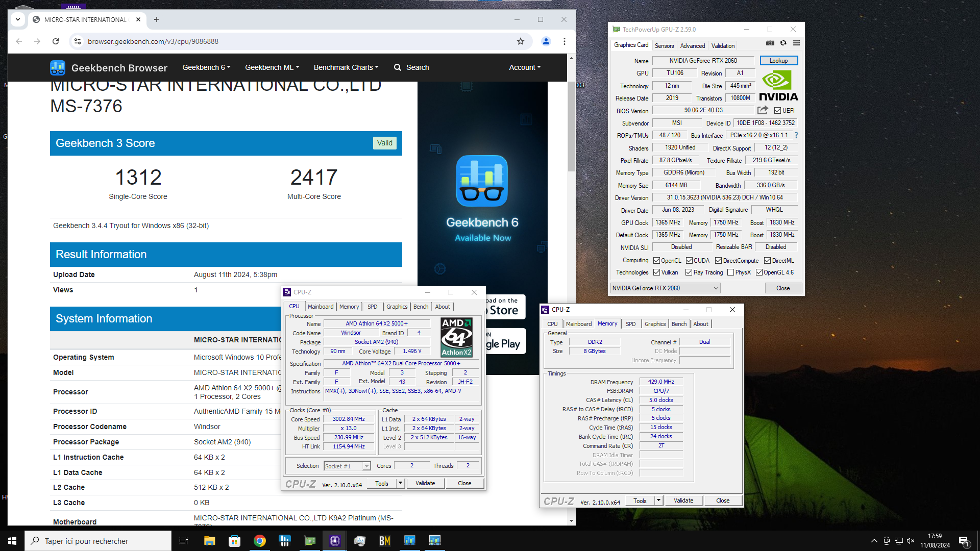The width and height of the screenshot is (980, 551).
Task: Open the BM app on taskbar
Action: tap(384, 541)
